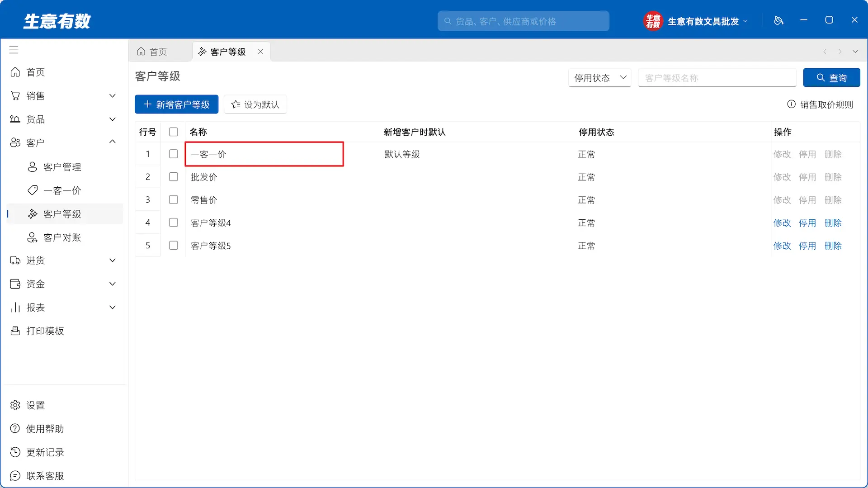Click the 新增客户等级 button
The image size is (868, 488).
click(176, 104)
